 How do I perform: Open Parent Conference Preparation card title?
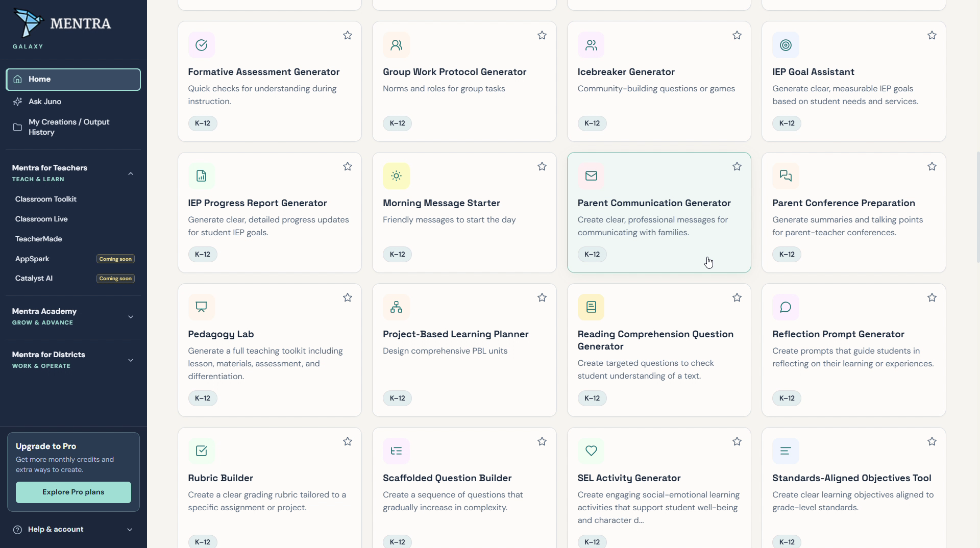(843, 203)
